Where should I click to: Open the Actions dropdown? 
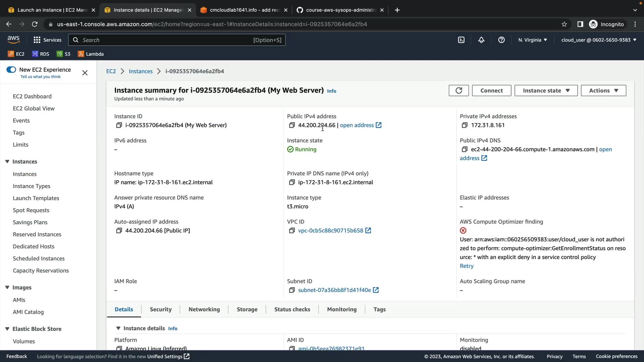(603, 90)
